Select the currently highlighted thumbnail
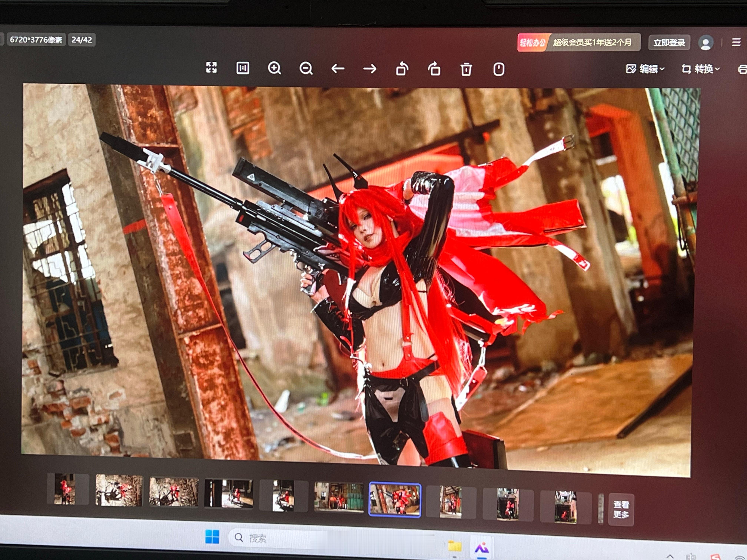The height and width of the screenshot is (560, 747). (395, 500)
